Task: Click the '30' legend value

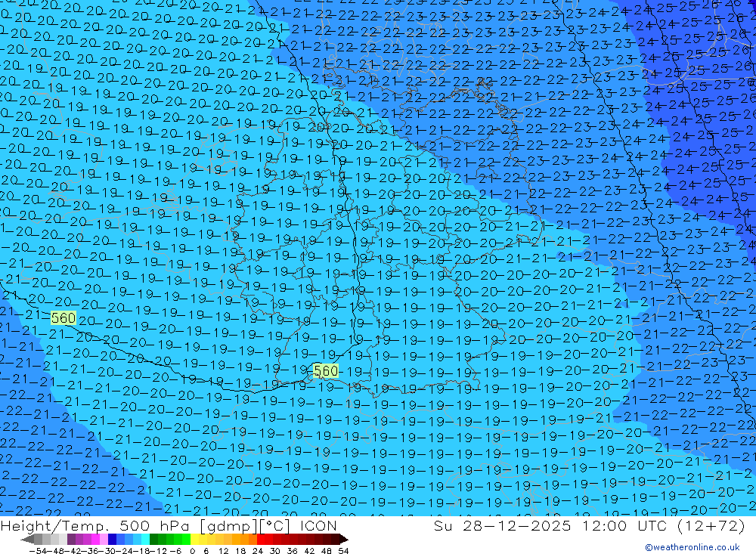Action: 275,551
